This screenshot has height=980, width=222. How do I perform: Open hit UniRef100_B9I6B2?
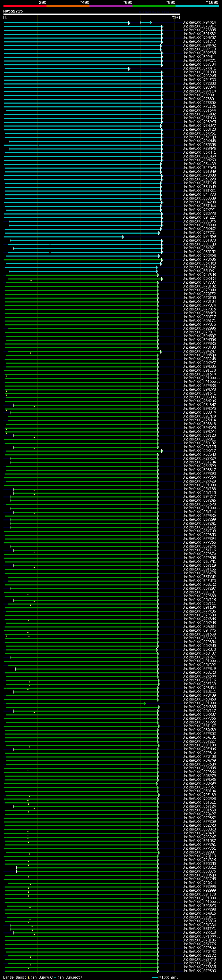click(199, 34)
